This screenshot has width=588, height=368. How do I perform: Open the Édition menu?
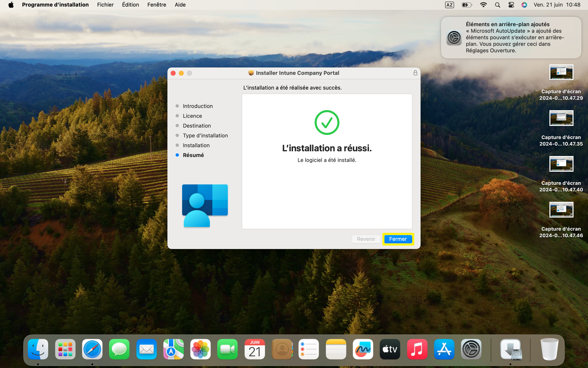130,5
